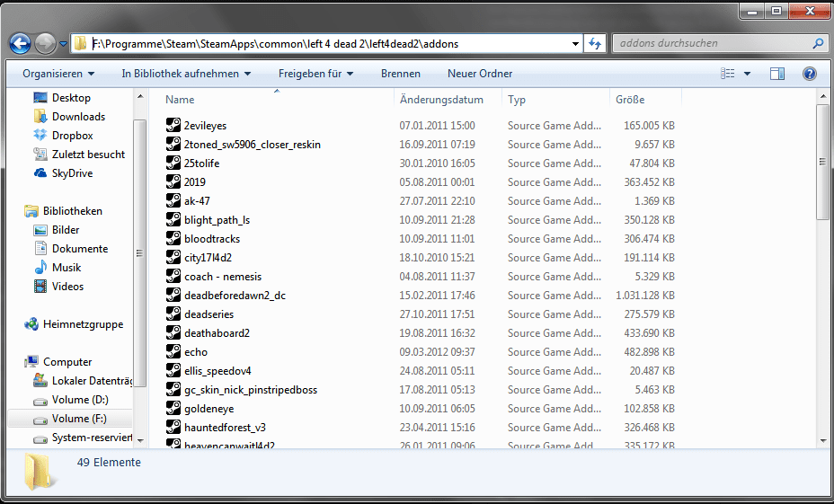Click the refresh button beside address bar
The width and height of the screenshot is (834, 504).
pyautogui.click(x=595, y=44)
